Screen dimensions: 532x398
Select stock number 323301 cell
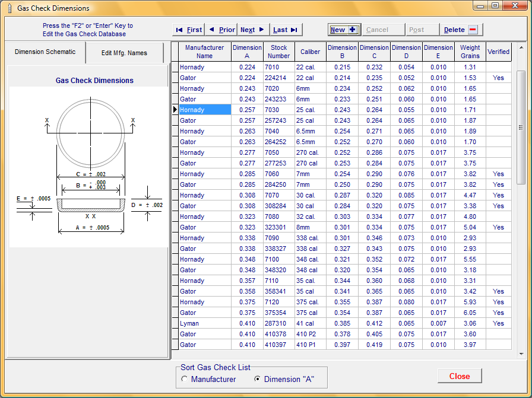[279, 227]
